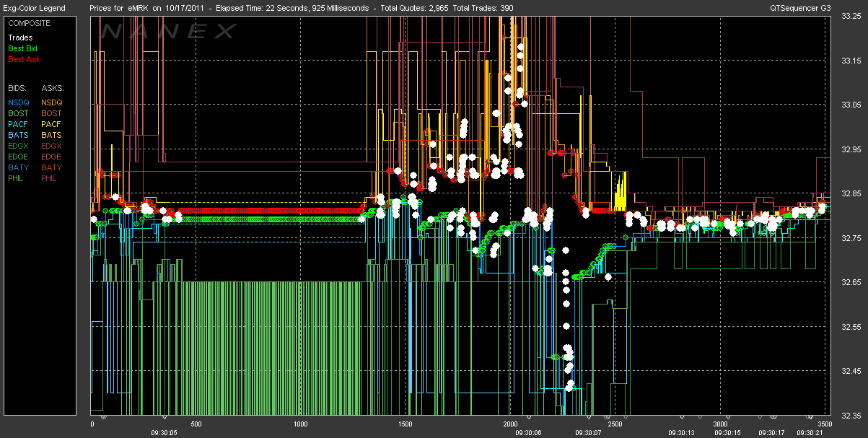The height and width of the screenshot is (438, 868).
Task: Click the BOST entry under BIDS
Action: (18, 113)
